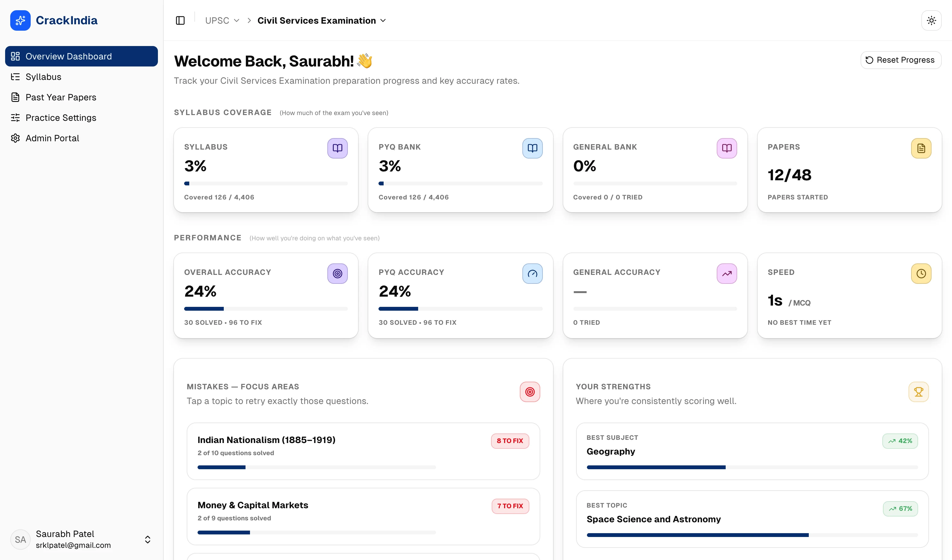Open the Best Topic Space Science card
Image resolution: width=952 pixels, height=560 pixels.
click(752, 519)
